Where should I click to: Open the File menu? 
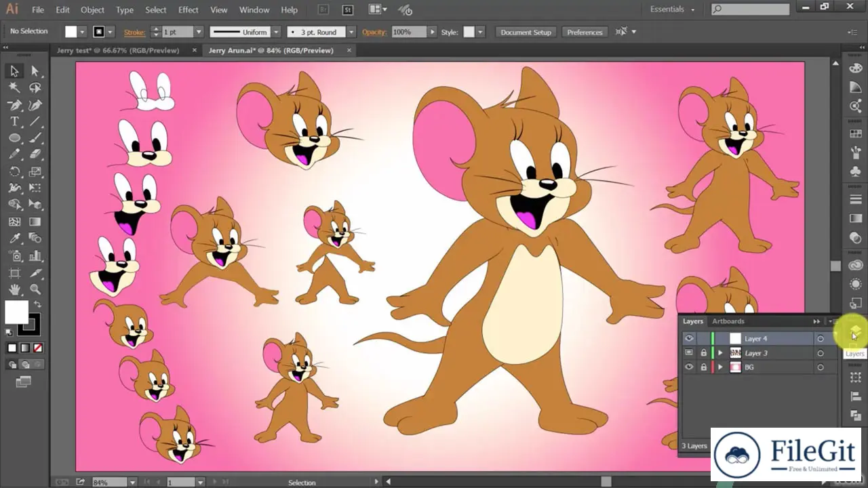pos(38,9)
